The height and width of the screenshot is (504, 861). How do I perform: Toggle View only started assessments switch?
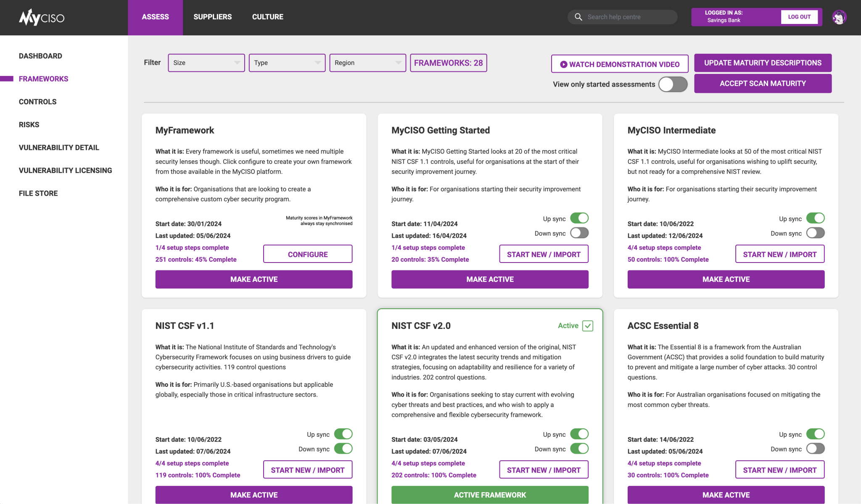point(673,84)
